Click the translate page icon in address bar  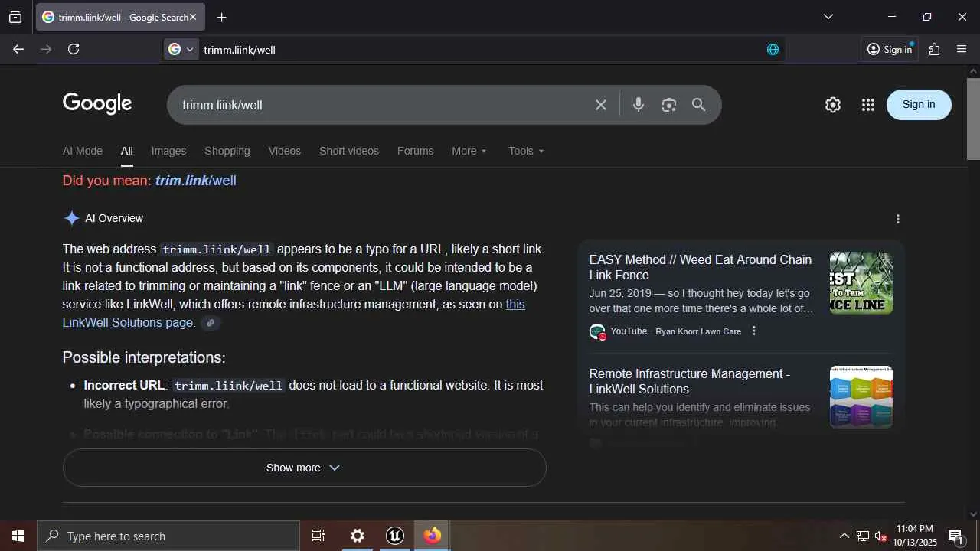click(773, 50)
